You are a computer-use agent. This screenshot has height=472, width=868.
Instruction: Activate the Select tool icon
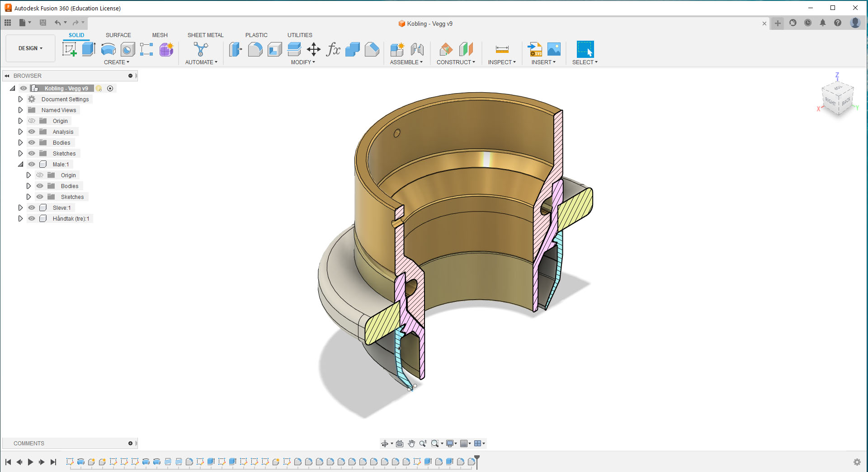click(x=585, y=49)
